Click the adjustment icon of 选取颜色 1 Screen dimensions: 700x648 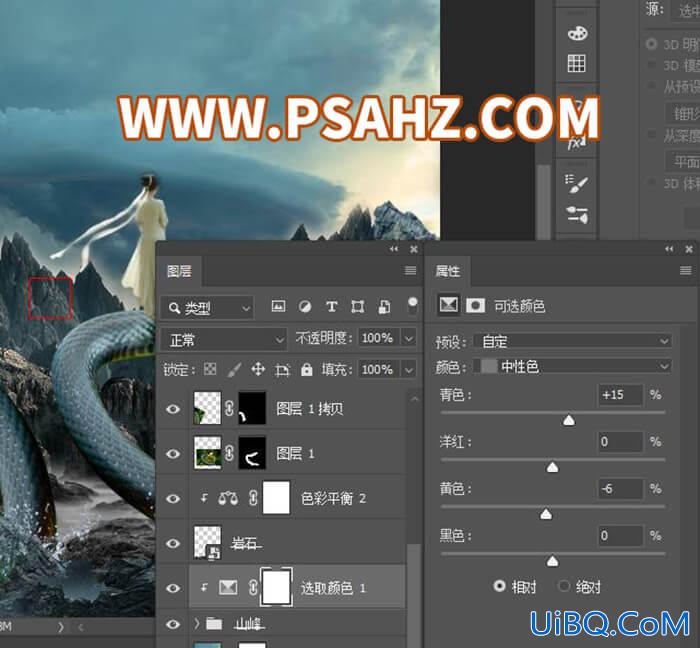click(228, 587)
